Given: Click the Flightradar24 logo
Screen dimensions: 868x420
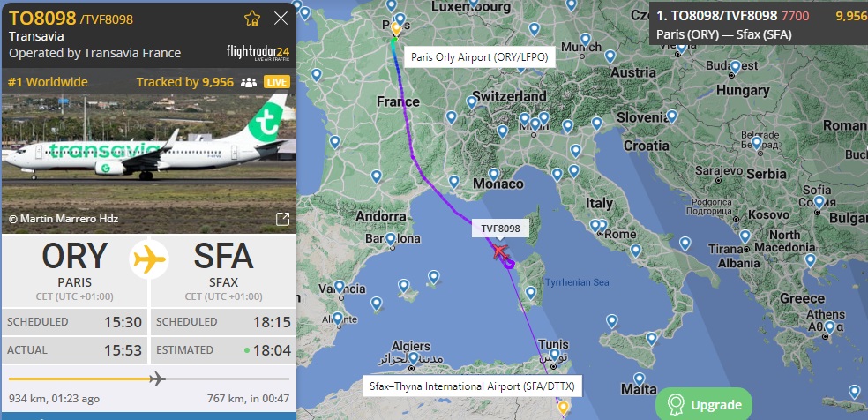Looking at the screenshot, I should [x=258, y=53].
